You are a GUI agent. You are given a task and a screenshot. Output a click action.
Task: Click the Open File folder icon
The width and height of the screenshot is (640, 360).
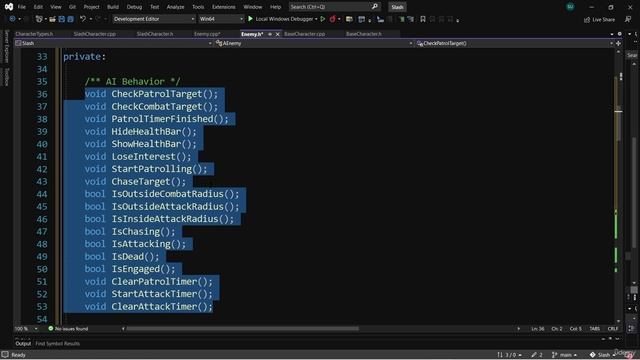[x=52, y=19]
